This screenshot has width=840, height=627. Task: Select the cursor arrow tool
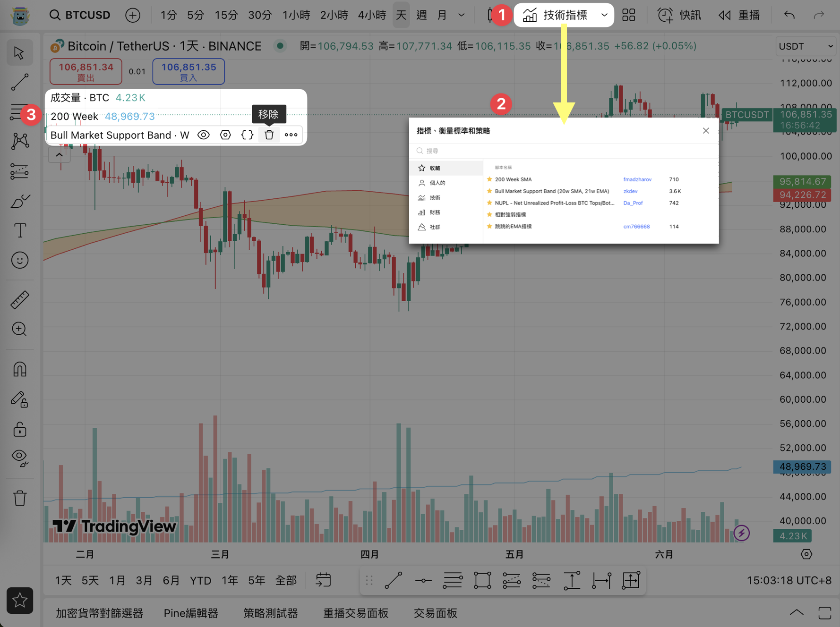click(19, 53)
